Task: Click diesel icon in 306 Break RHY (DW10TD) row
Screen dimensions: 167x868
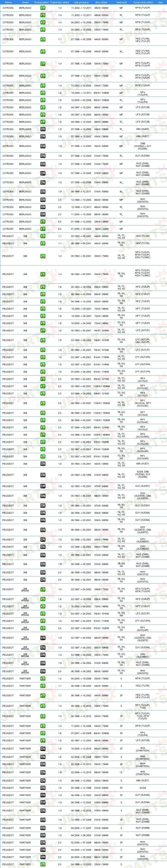Action: (x=43, y=672)
